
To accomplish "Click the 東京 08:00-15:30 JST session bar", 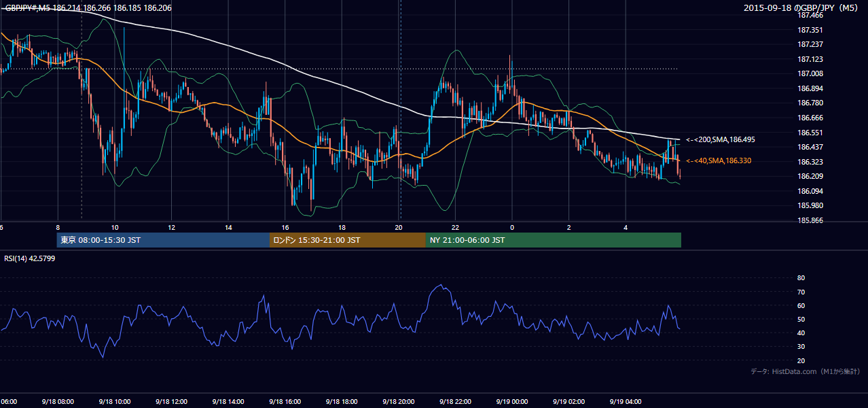I will [164, 240].
